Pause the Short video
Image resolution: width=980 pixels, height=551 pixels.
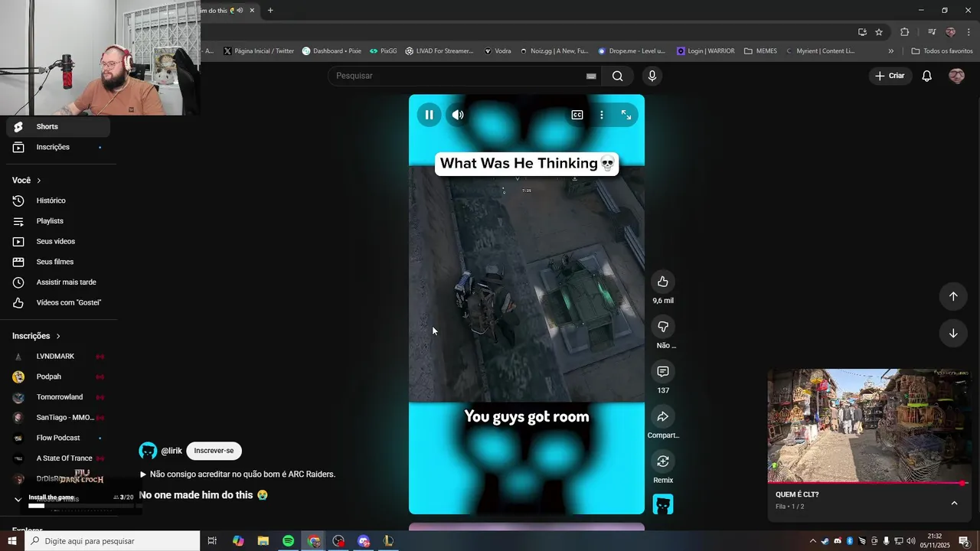tap(429, 115)
